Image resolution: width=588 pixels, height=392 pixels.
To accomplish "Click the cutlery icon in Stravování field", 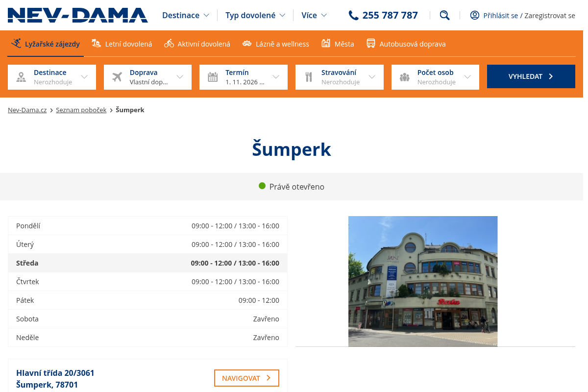I will coord(309,77).
